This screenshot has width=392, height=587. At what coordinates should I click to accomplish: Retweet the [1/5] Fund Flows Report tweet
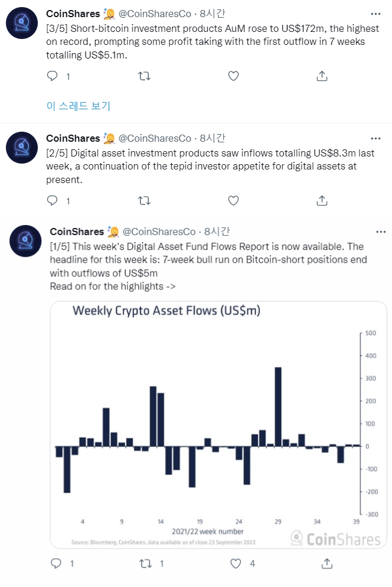click(146, 563)
